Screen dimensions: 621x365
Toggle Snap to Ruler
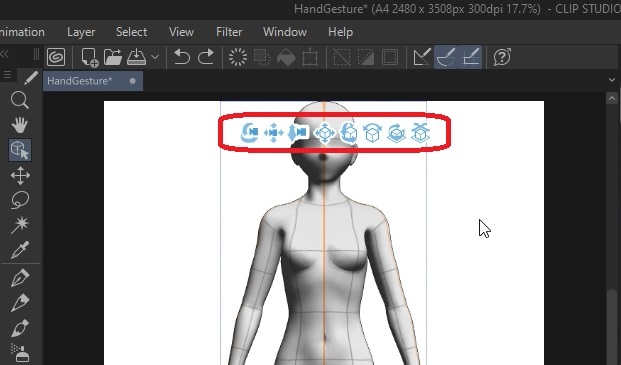pyautogui.click(x=422, y=57)
